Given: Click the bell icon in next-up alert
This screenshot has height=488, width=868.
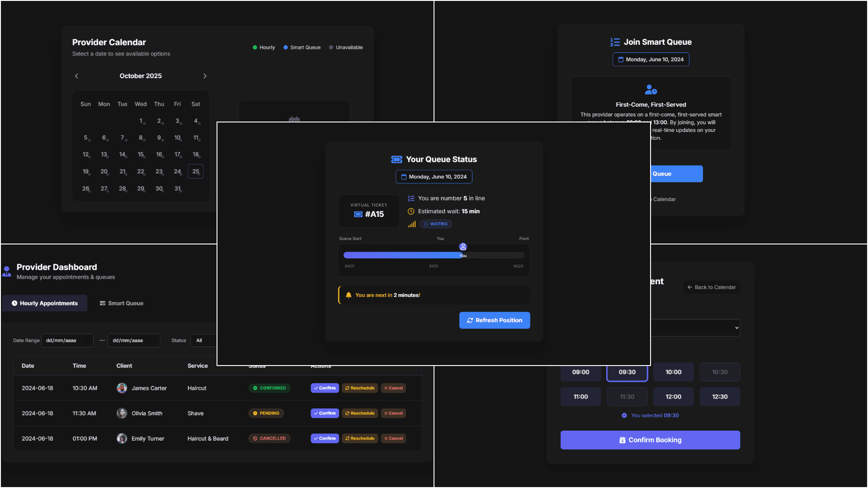Looking at the screenshot, I should coord(349,295).
